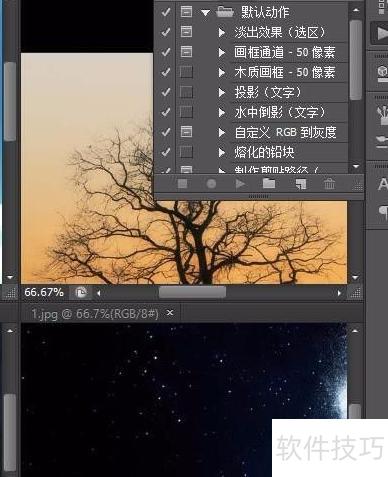This screenshot has height=477, width=388.
Task: Expand the 熔化的铅块 action
Action: pyautogui.click(x=221, y=152)
